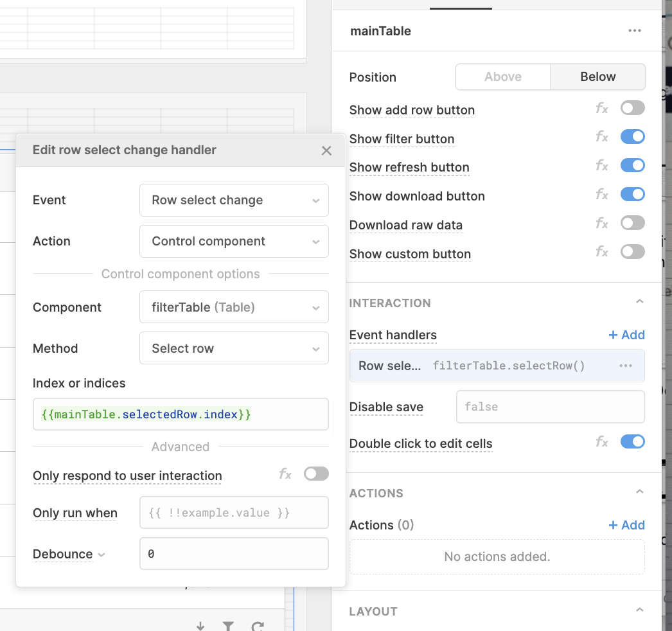This screenshot has width=672, height=631.
Task: Collapse the INTERACTION section chevron
Action: tap(639, 300)
